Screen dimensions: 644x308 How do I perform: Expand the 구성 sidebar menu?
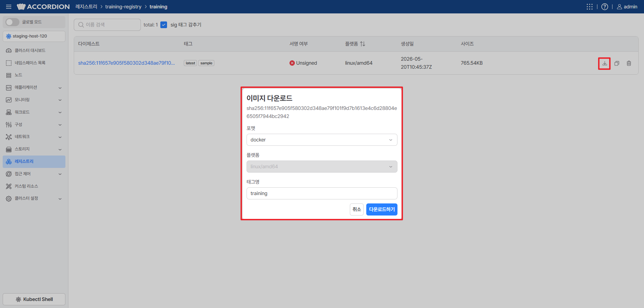pyautogui.click(x=34, y=125)
